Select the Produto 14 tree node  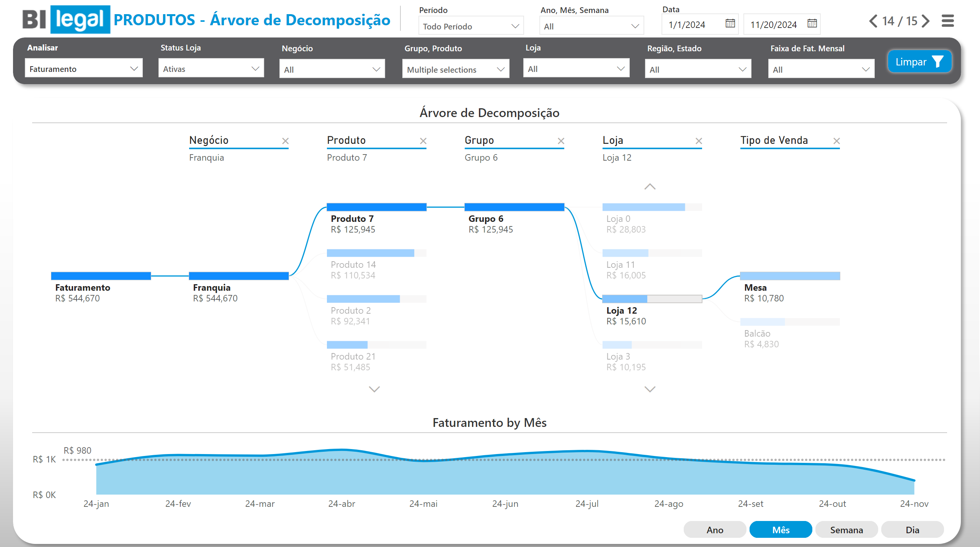pos(376,264)
